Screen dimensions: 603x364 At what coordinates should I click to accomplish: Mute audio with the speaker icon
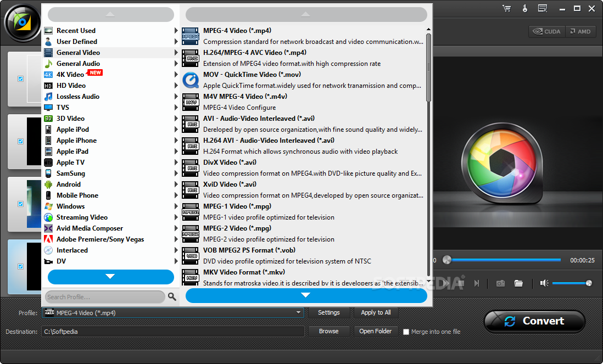[544, 283]
